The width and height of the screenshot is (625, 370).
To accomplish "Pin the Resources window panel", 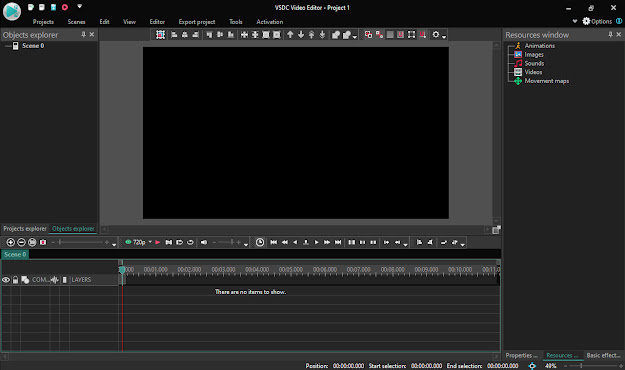I will [610, 35].
